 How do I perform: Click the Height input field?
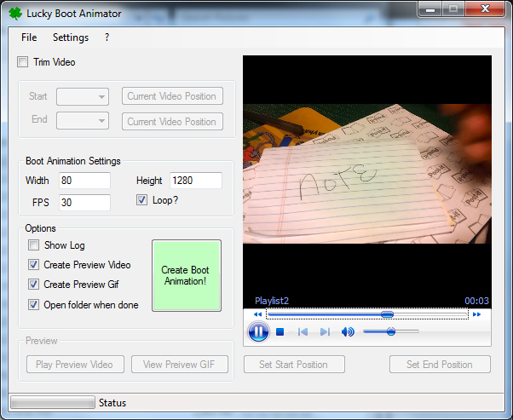[x=196, y=181]
